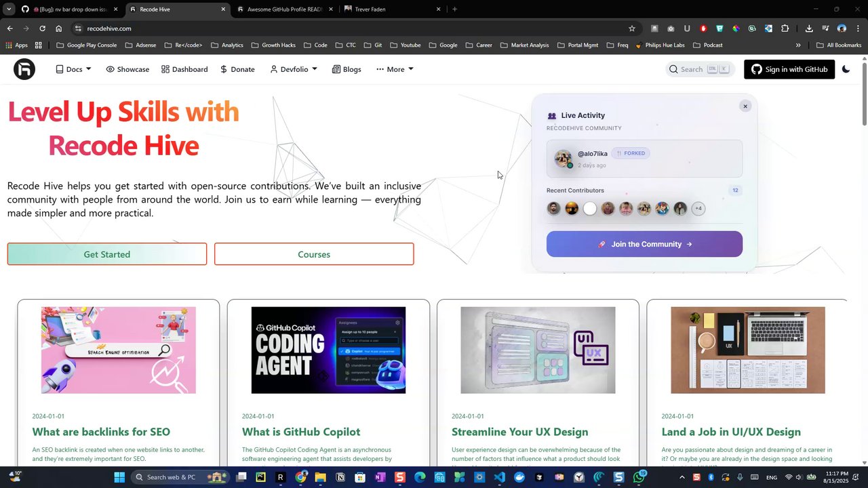Open the What are backlinks for SEO article
The image size is (868, 488).
coord(101,432)
